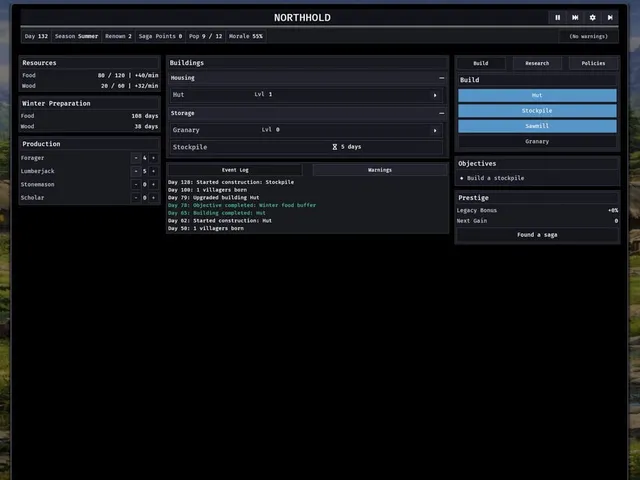The height and width of the screenshot is (480, 640).
Task: Click Winter Preparation Wood 38 days
Action: [x=90, y=127]
